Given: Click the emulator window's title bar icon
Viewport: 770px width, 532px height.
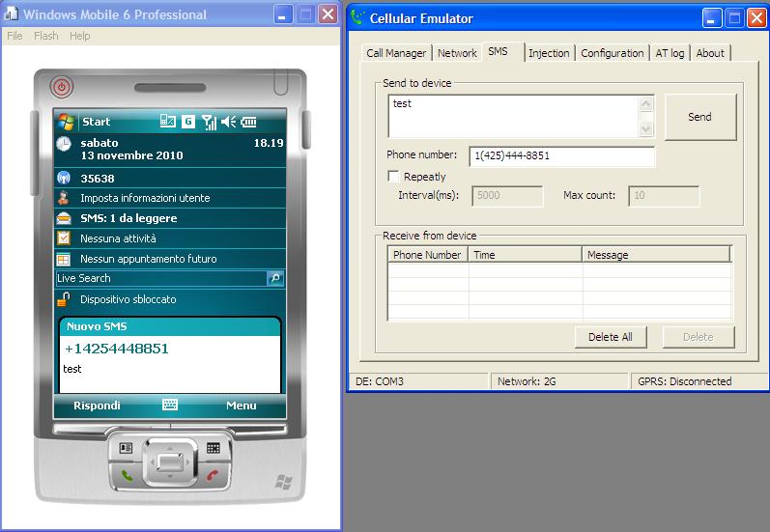Looking at the screenshot, I should point(11,14).
